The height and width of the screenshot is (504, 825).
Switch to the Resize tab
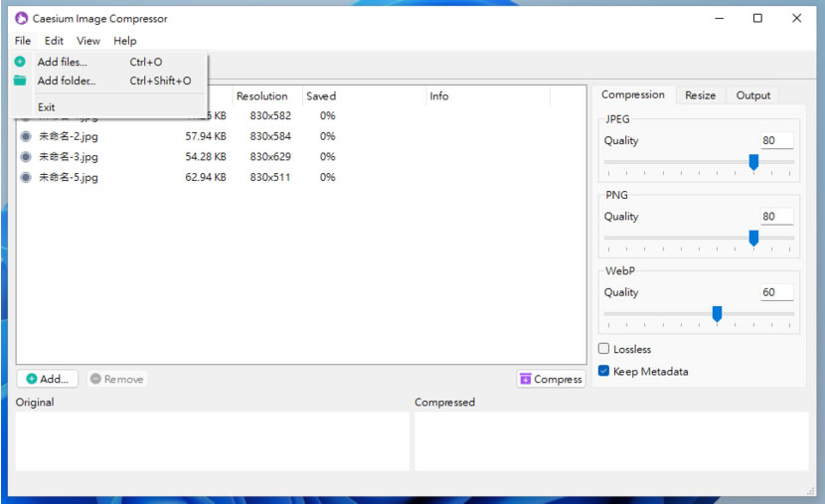coord(701,95)
